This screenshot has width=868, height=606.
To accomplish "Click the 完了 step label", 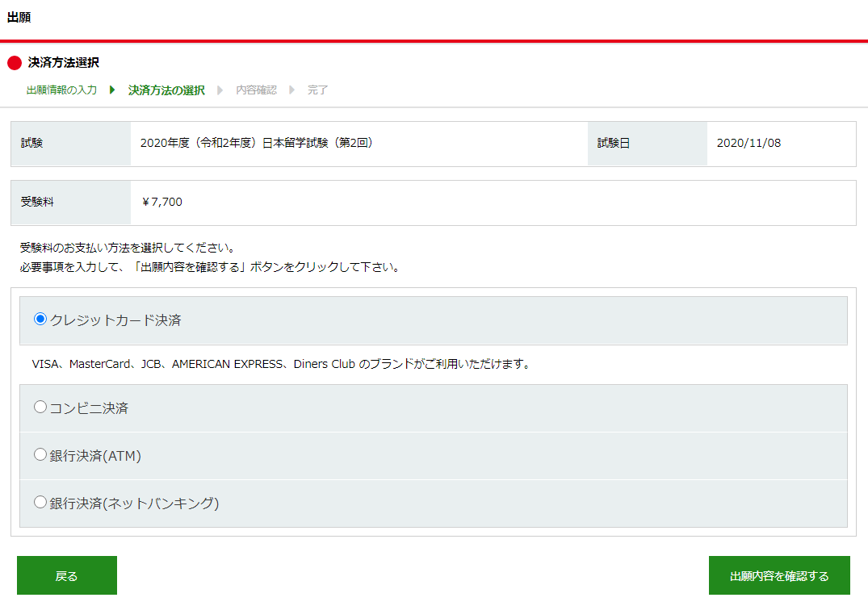I will pos(318,90).
